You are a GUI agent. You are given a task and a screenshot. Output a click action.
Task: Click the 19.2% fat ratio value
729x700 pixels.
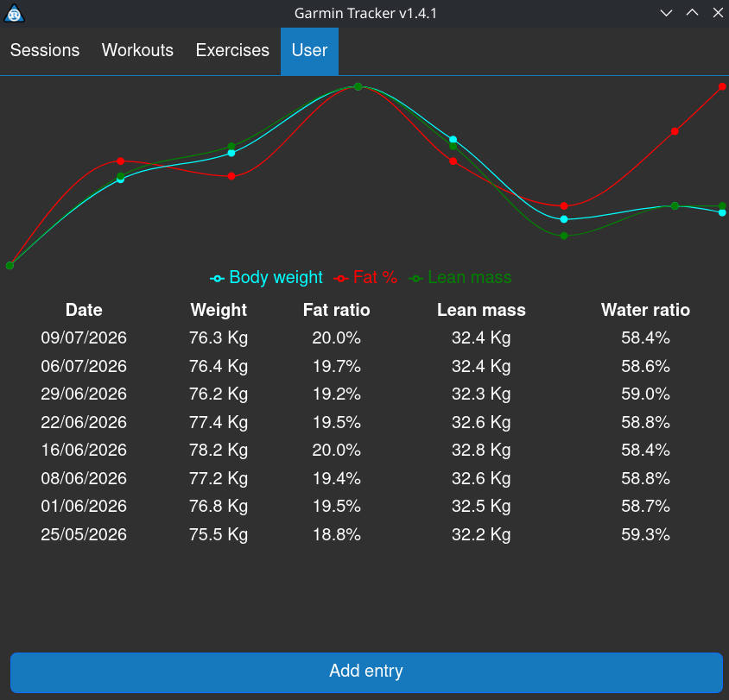[337, 394]
